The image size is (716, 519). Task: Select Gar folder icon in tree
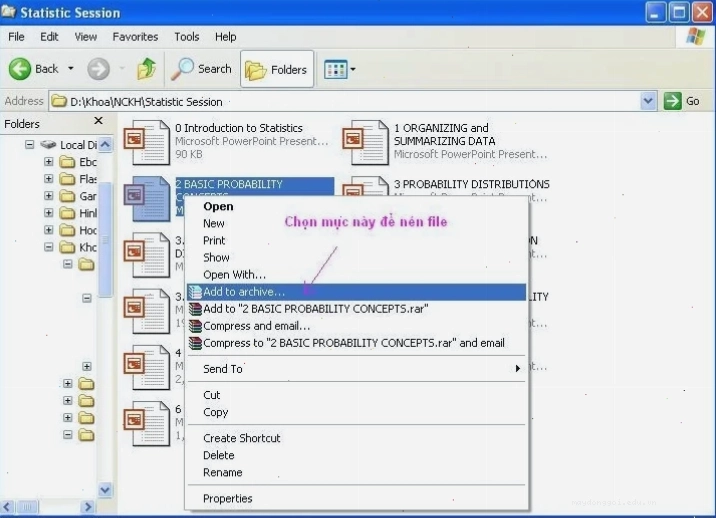pos(68,196)
